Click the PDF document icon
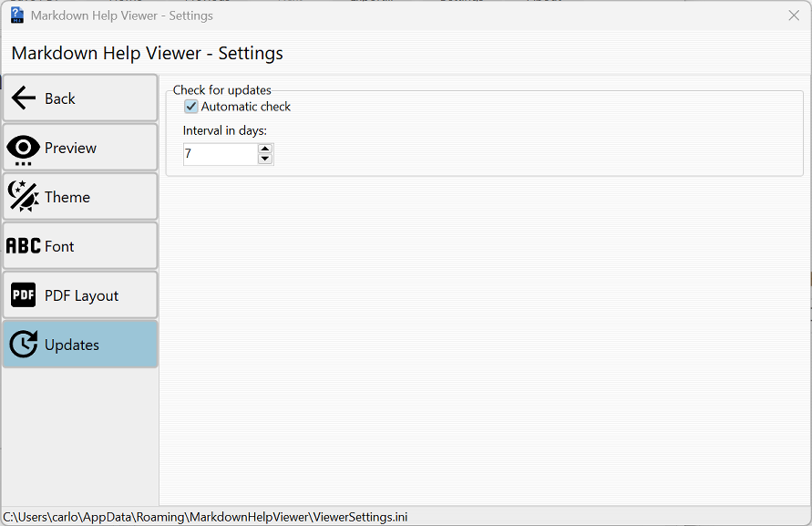 click(24, 295)
